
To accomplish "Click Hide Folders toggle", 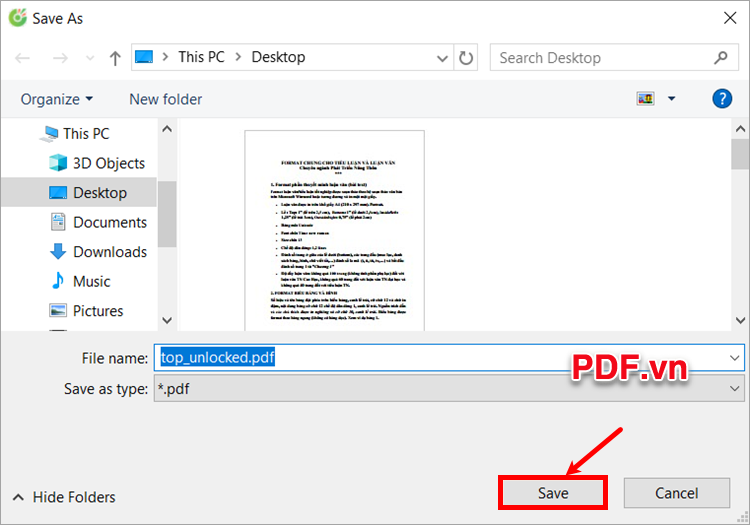I will click(65, 497).
